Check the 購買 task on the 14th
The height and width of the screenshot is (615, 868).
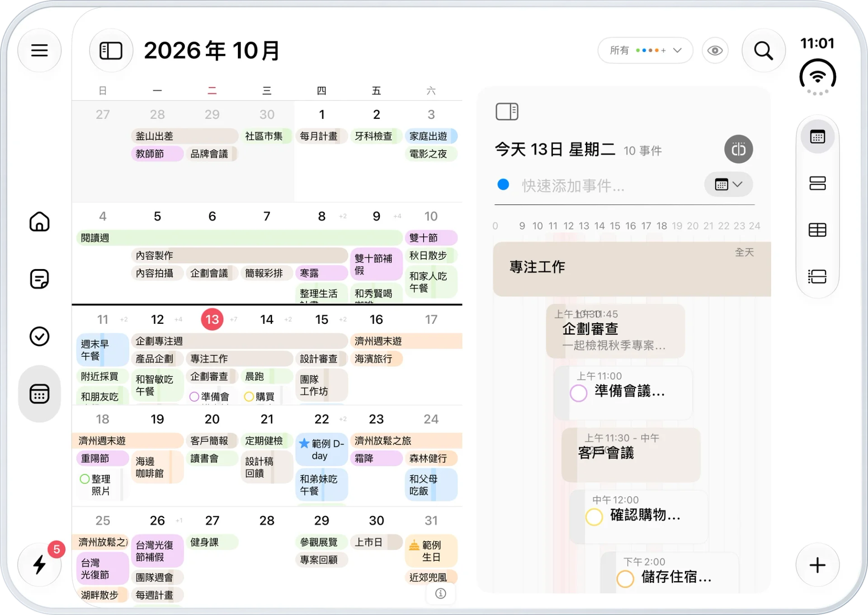[249, 397]
